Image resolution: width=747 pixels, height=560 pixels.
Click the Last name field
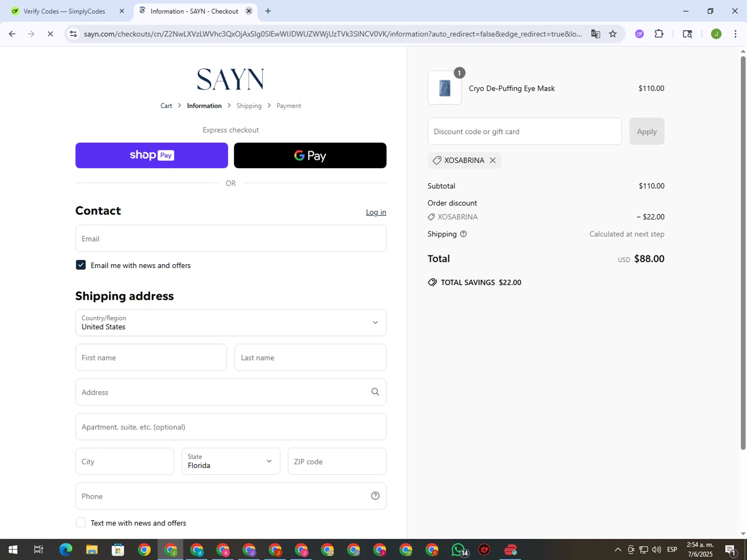(x=310, y=357)
